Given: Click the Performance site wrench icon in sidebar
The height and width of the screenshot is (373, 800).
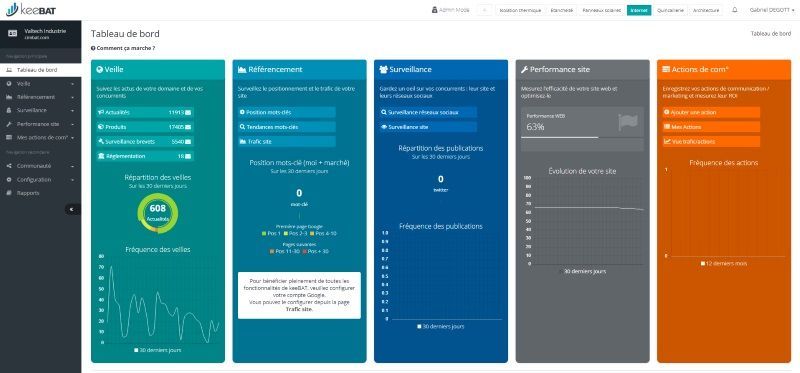Looking at the screenshot, I should (x=9, y=124).
